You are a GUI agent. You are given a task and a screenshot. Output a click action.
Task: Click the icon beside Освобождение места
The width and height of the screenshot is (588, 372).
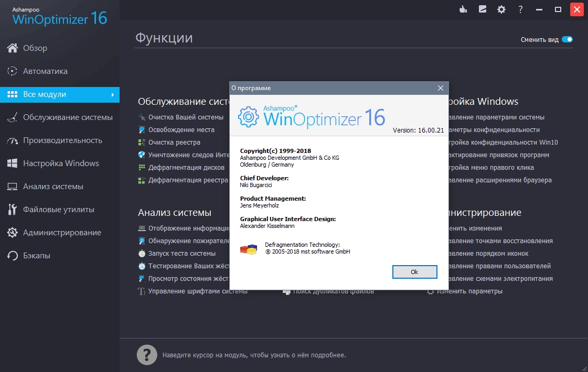click(x=142, y=129)
